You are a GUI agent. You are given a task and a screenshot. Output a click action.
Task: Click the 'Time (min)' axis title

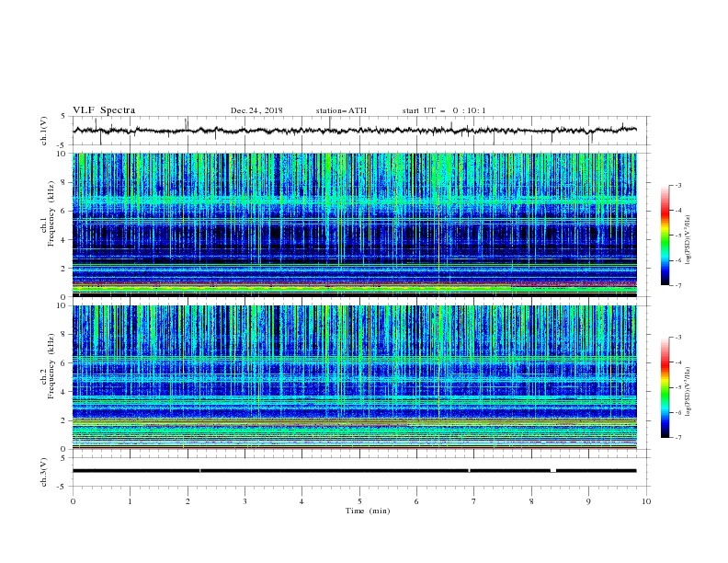(x=368, y=511)
